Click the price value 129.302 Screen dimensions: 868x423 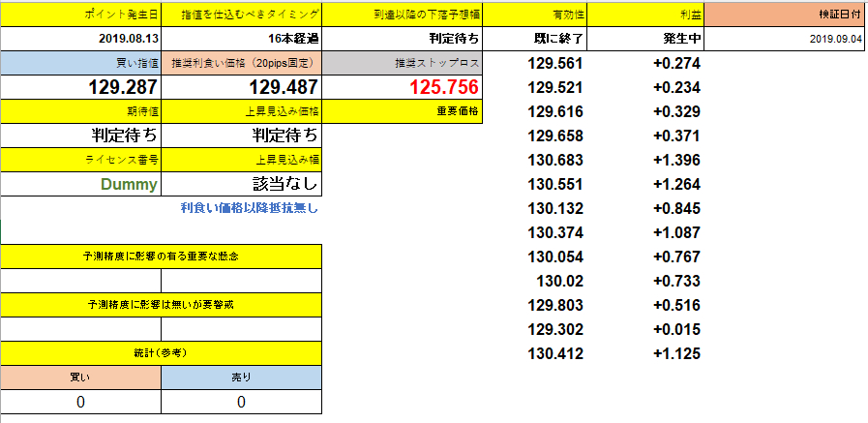(554, 329)
